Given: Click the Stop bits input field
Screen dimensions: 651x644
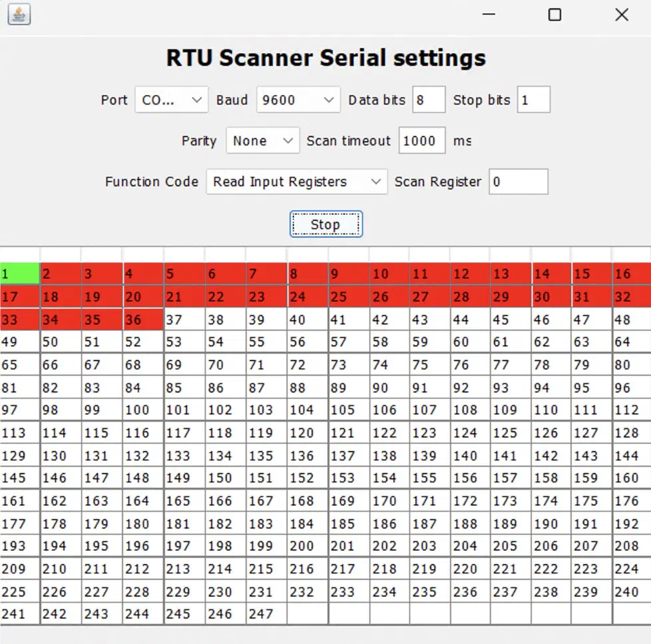Looking at the screenshot, I should [534, 100].
